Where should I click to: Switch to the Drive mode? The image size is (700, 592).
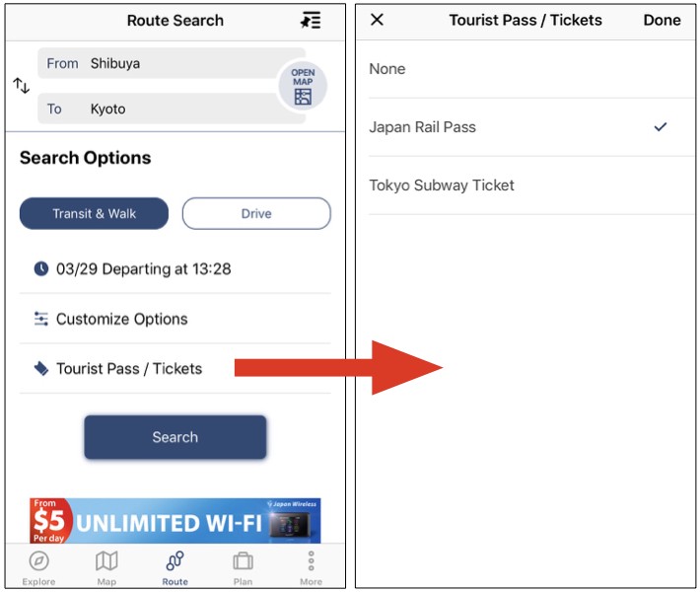256,213
